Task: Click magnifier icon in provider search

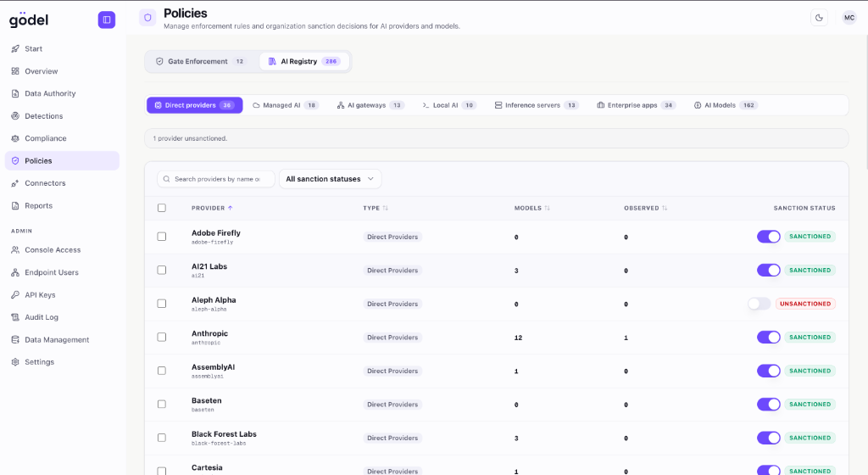Action: [x=167, y=179]
